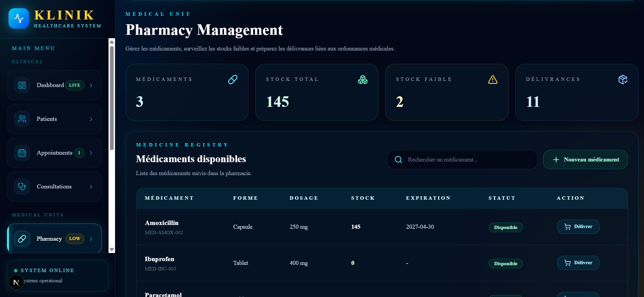Expand the Appointments chevron arrow
The width and height of the screenshot is (644, 297).
click(91, 153)
